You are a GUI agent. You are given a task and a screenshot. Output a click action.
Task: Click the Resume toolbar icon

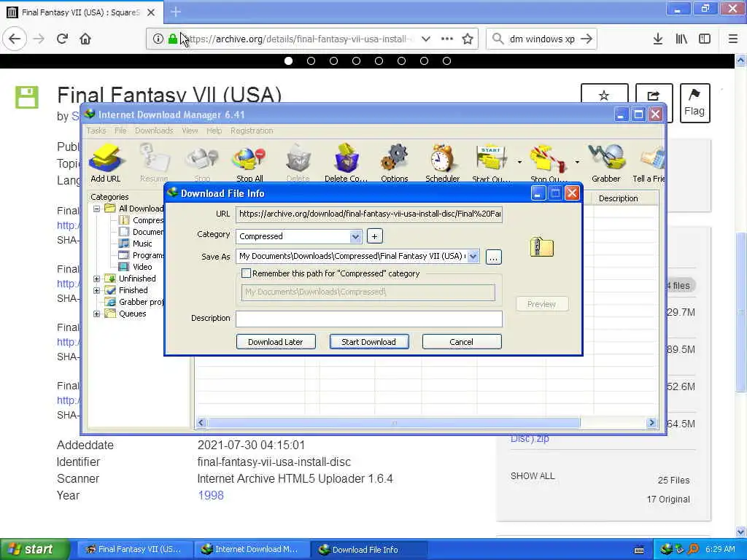[x=154, y=163]
